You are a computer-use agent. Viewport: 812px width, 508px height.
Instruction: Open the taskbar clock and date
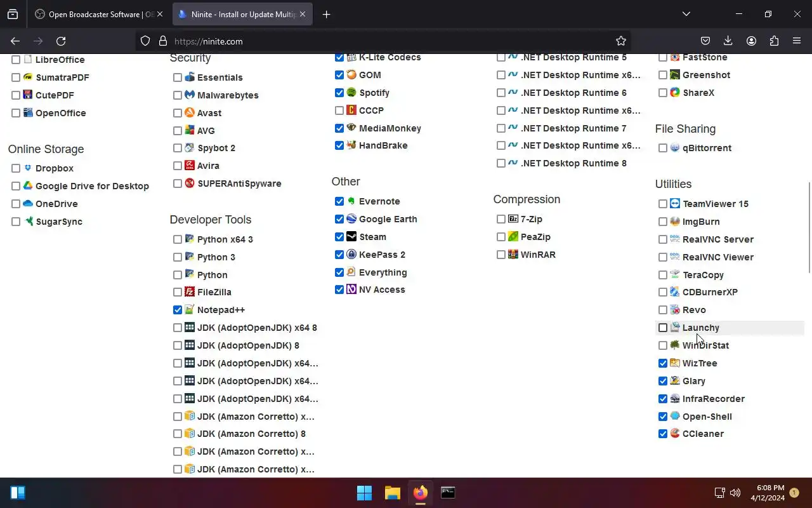(768, 493)
